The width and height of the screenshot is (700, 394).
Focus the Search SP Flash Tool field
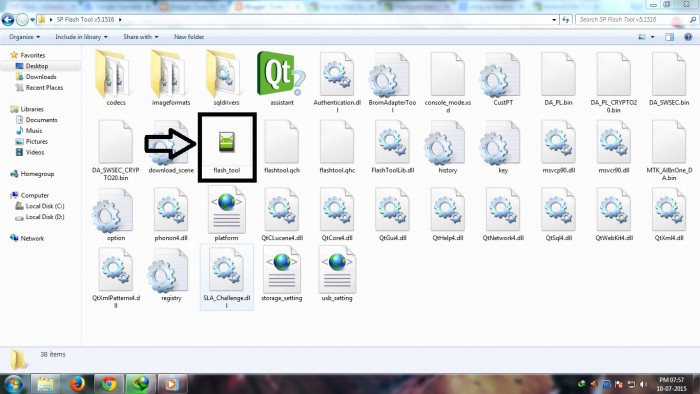coord(636,20)
